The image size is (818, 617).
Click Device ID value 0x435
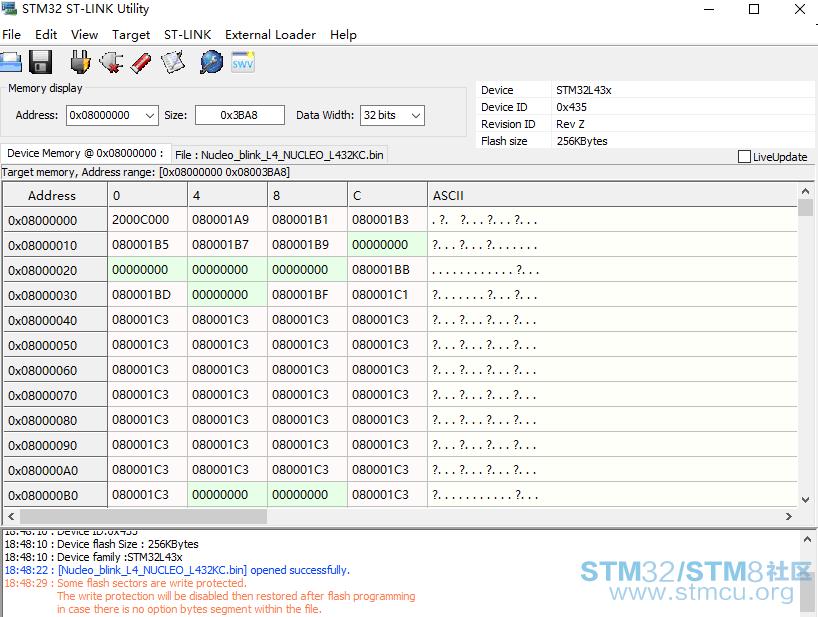(571, 107)
